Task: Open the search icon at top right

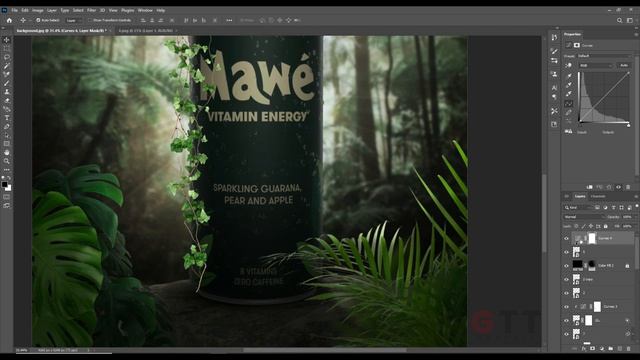Action: click(620, 20)
